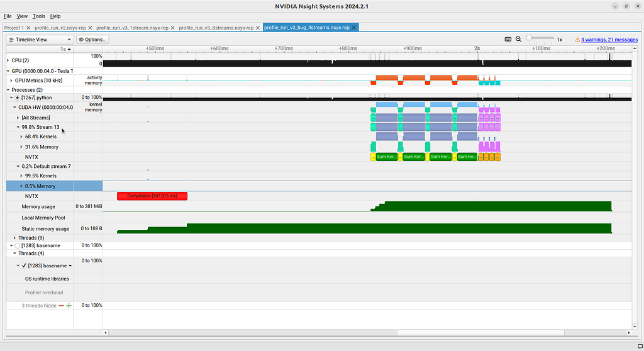Click the Options... button
644x351 pixels.
coord(92,40)
